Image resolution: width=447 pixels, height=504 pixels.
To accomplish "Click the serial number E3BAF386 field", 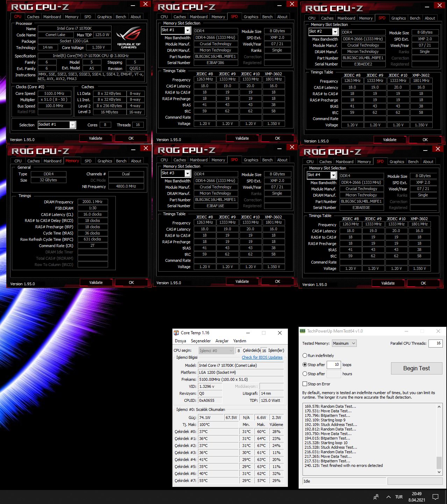I will click(215, 63).
